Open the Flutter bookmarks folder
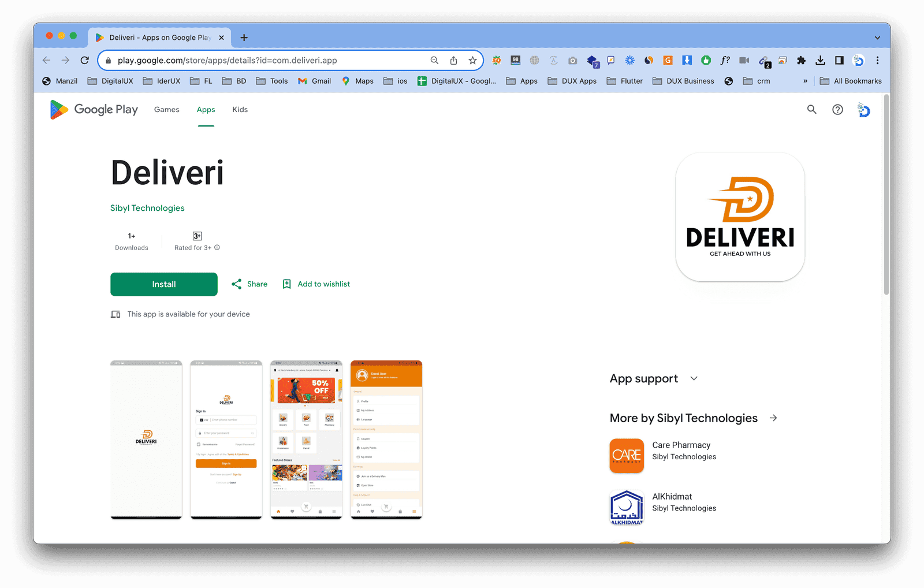This screenshot has height=588, width=924. click(x=625, y=81)
